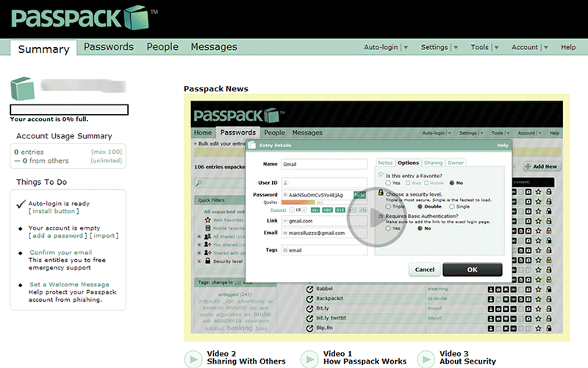Select Basic Authentication Yes radio in preview
588x368 pixels.
coord(388,229)
